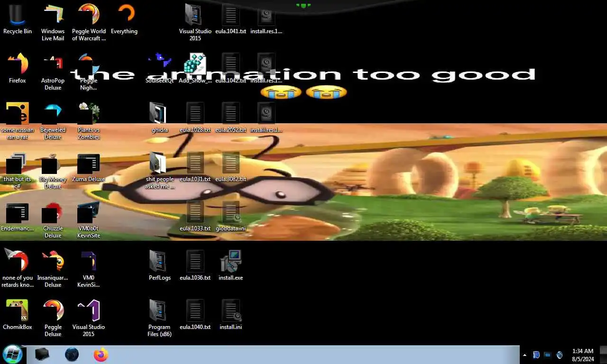Select the eula.1036.txt file
The height and width of the screenshot is (364, 607).
(195, 266)
